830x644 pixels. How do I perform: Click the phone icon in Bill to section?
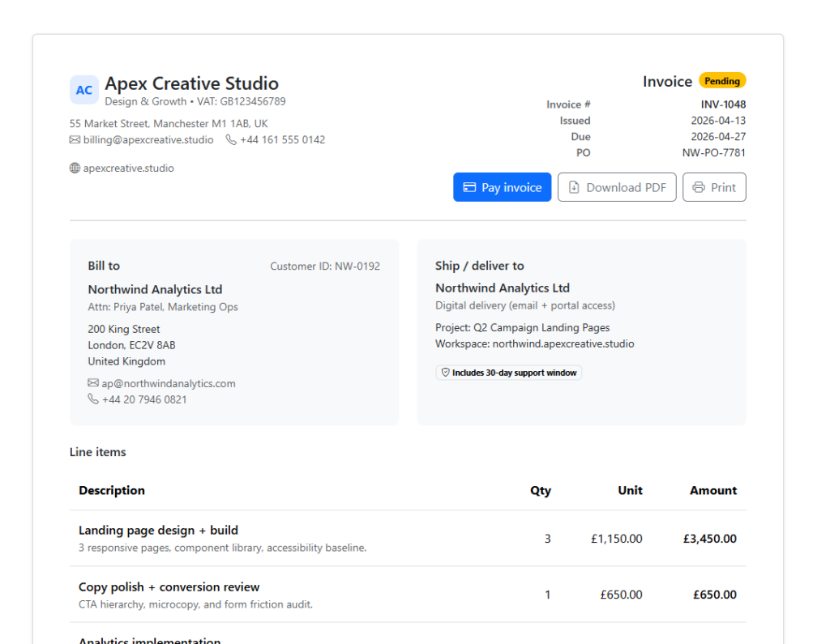tap(93, 399)
